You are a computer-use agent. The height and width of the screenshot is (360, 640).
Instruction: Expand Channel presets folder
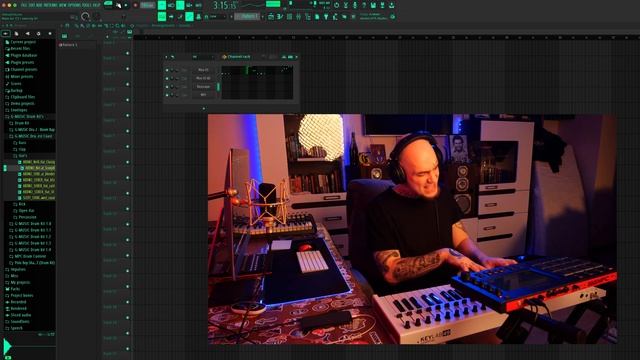[23, 69]
